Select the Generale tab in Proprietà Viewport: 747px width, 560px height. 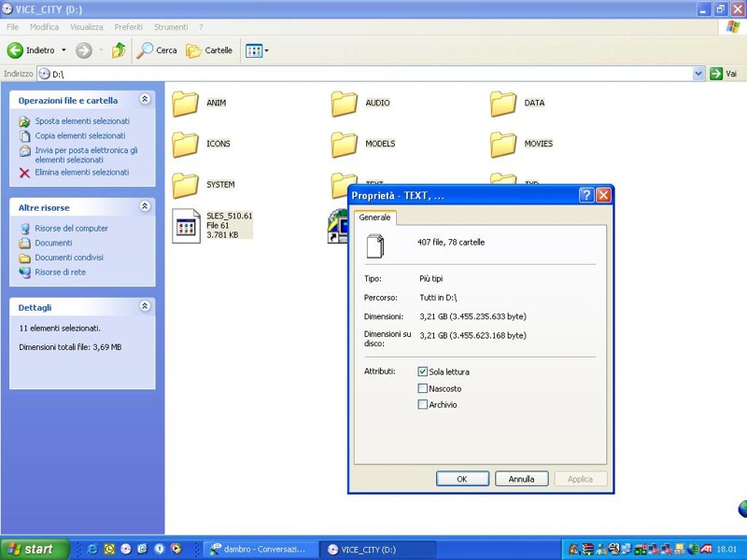[x=375, y=217]
